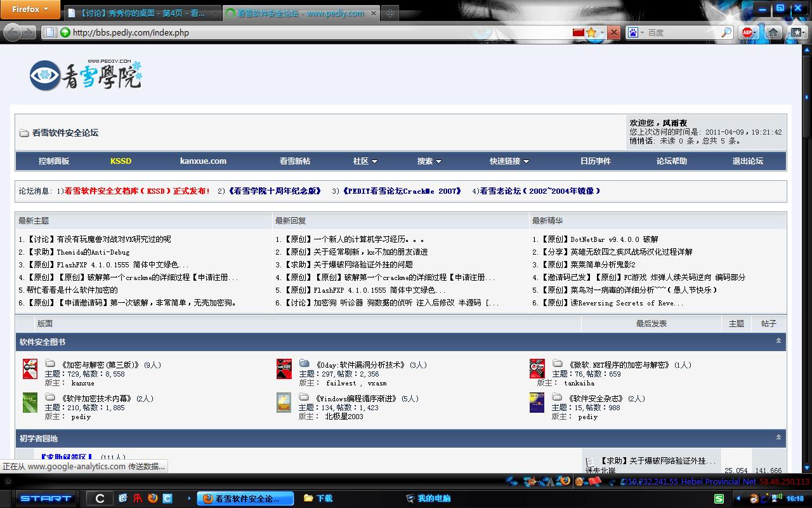
Task: Click the green S tray icon
Action: (719, 498)
